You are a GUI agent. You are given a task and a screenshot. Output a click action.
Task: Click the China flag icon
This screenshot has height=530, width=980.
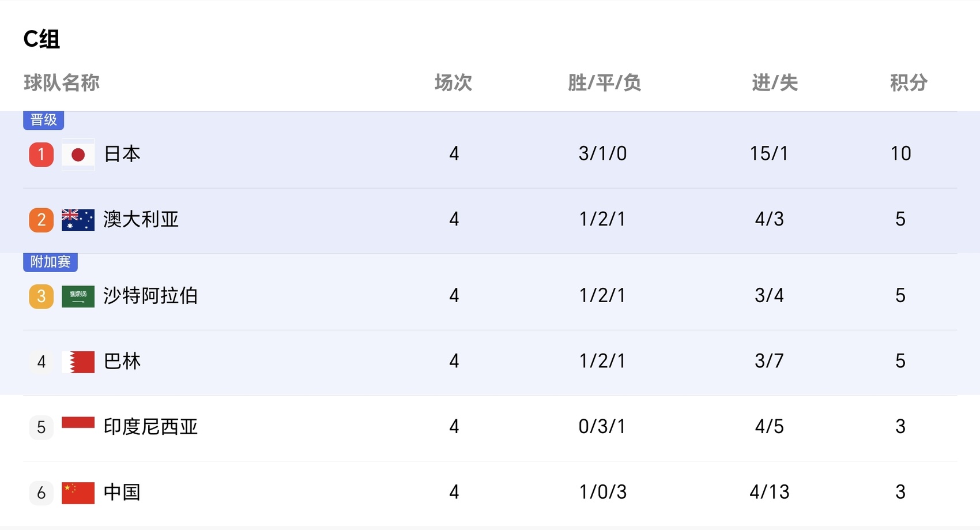coord(78,493)
